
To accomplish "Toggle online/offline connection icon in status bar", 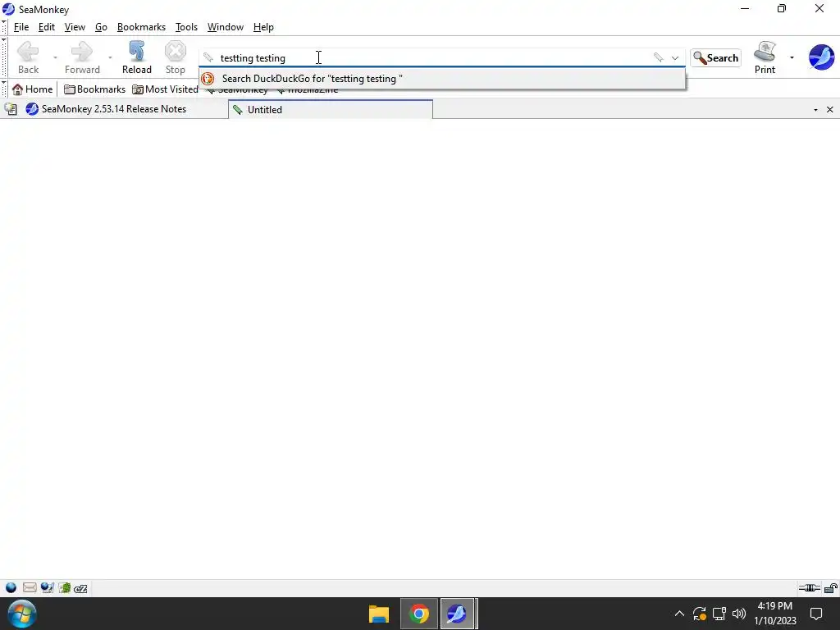I will 809,588.
